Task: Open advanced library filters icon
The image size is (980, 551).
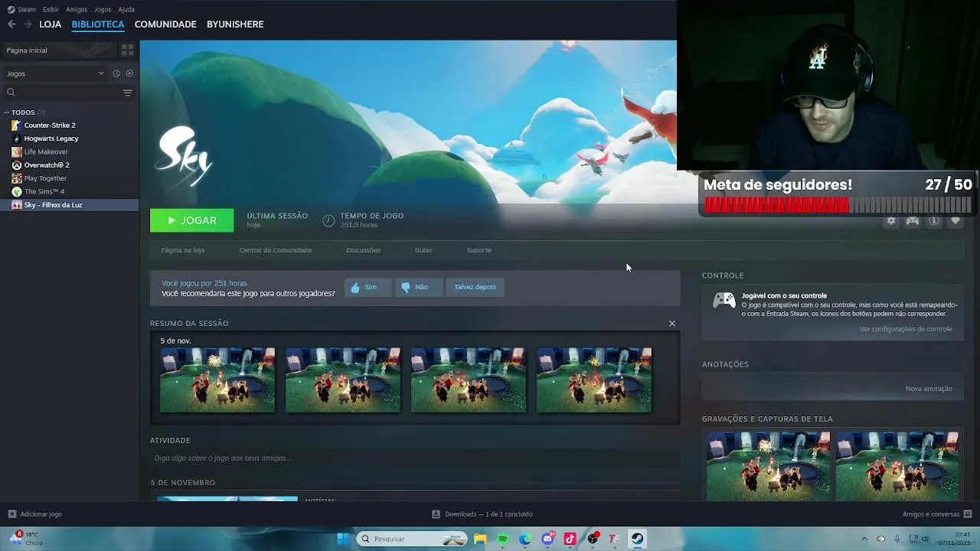Action: pos(128,93)
